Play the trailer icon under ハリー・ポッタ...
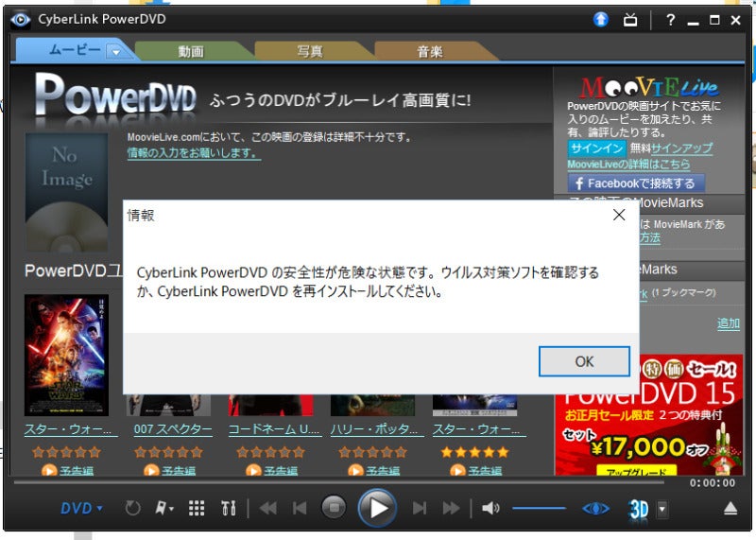This screenshot has width=756, height=540. coord(355,470)
